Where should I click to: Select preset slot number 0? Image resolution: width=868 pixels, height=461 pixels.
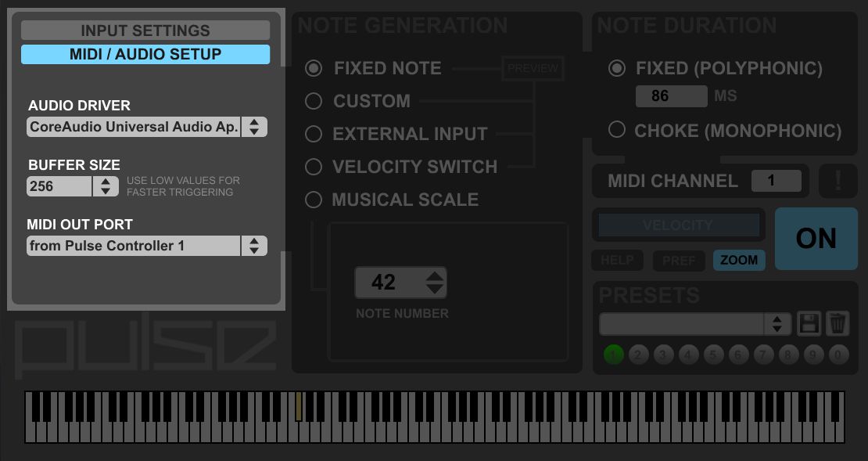tap(838, 355)
